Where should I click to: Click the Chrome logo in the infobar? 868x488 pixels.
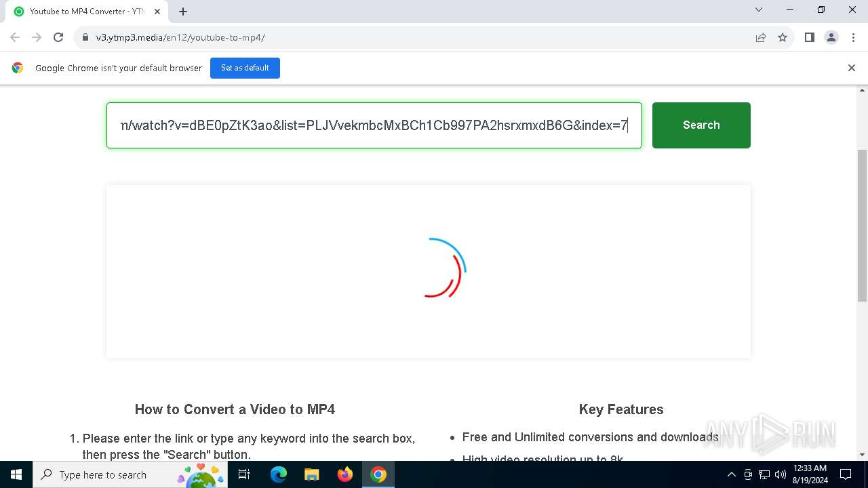[x=18, y=68]
